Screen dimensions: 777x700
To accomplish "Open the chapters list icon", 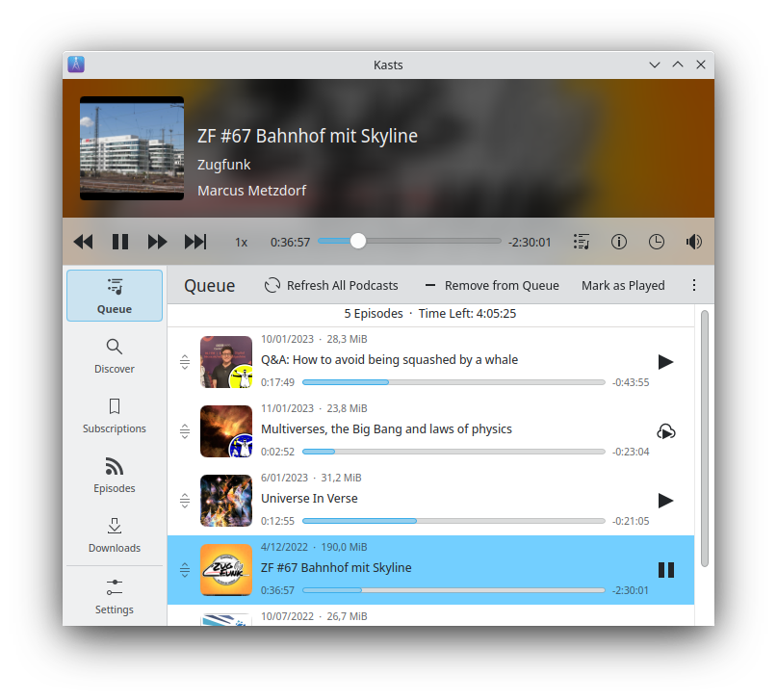I will 582,242.
